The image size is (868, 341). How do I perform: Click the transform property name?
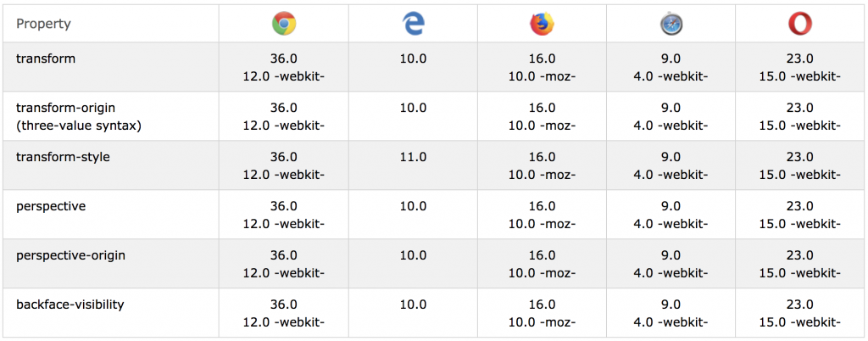(46, 59)
